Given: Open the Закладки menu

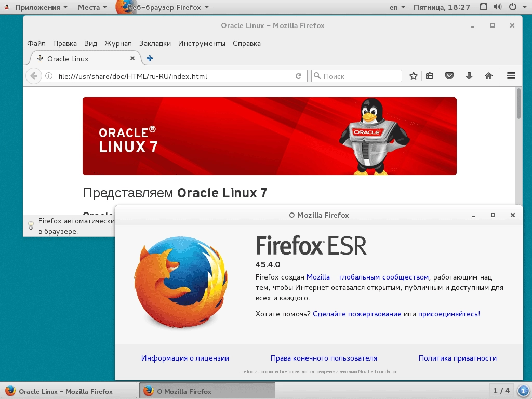Looking at the screenshot, I should pyautogui.click(x=155, y=44).
